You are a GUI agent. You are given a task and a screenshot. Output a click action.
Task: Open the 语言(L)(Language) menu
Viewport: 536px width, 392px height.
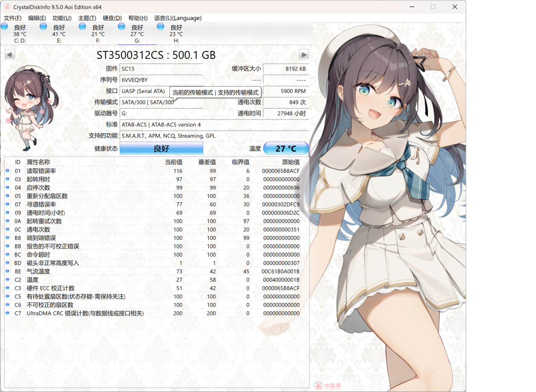178,18
